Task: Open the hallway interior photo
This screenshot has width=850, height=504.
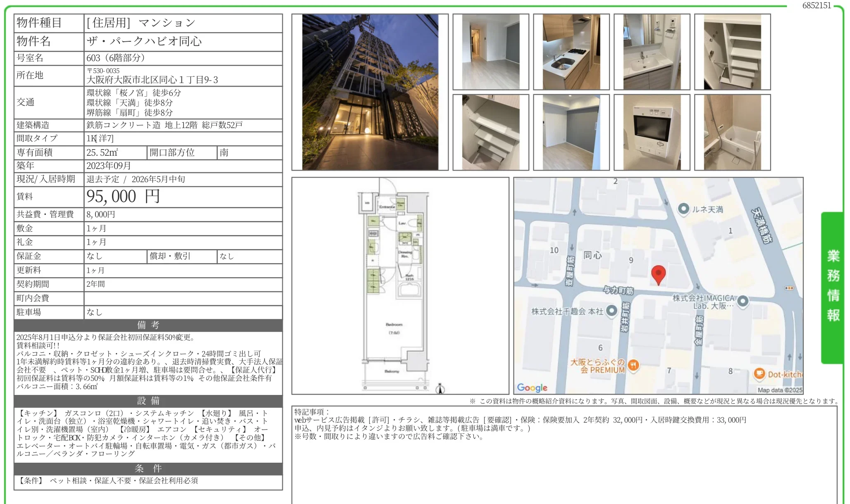Action: (x=490, y=52)
